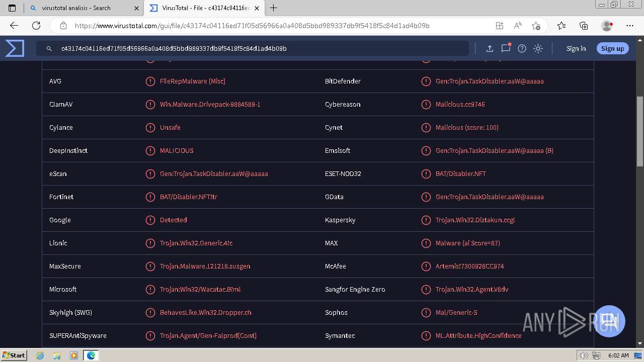Open the browser profile icon
The height and width of the screenshot is (362, 644).
pyautogui.click(x=607, y=26)
